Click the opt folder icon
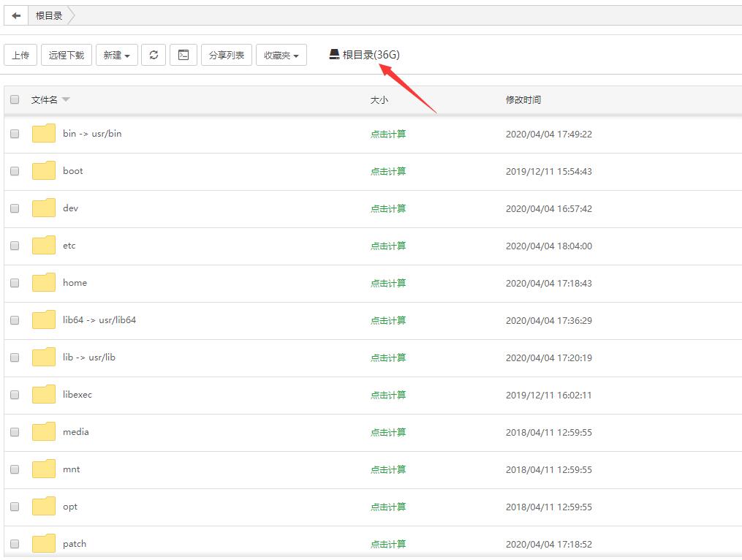742x560 pixels. (x=44, y=507)
